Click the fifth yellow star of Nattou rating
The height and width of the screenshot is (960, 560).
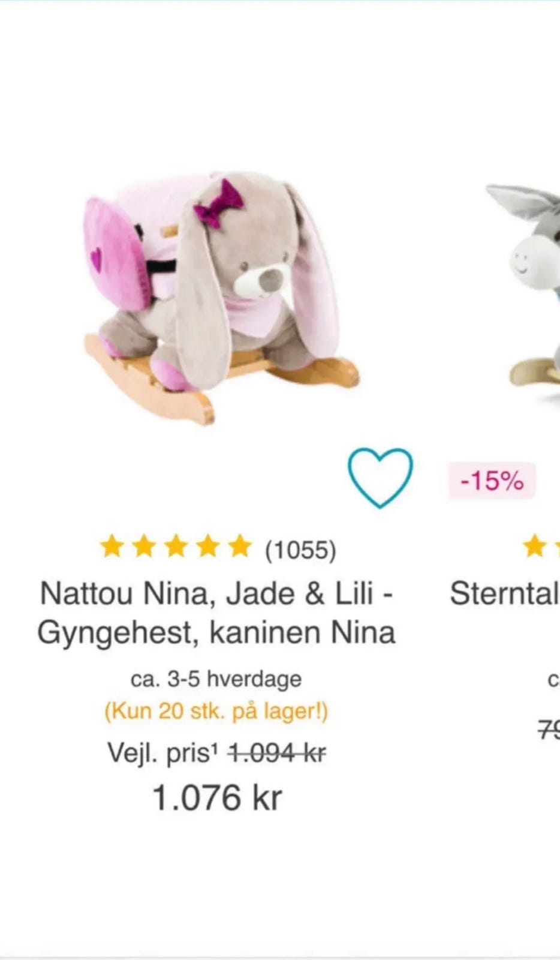pyautogui.click(x=240, y=547)
